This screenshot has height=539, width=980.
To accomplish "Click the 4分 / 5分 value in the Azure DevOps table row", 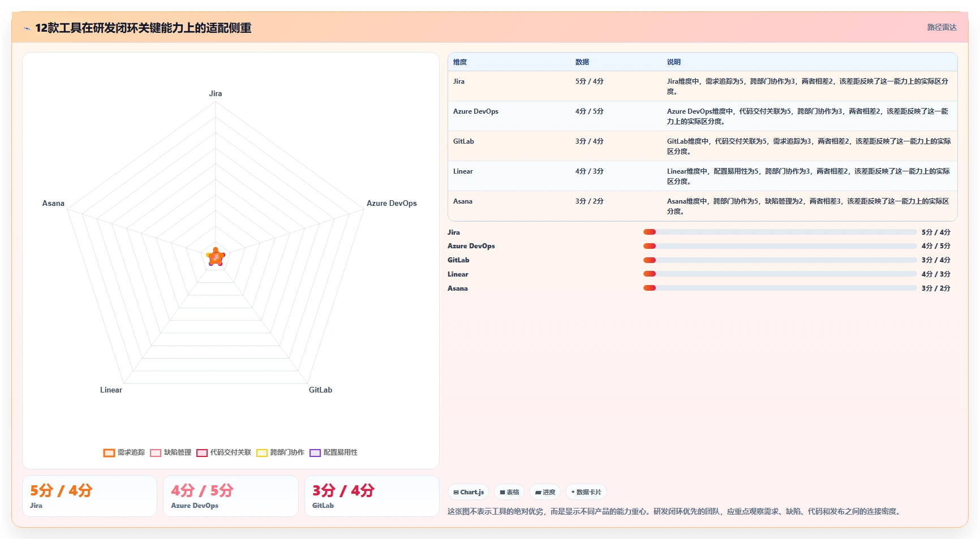I will click(x=590, y=111).
